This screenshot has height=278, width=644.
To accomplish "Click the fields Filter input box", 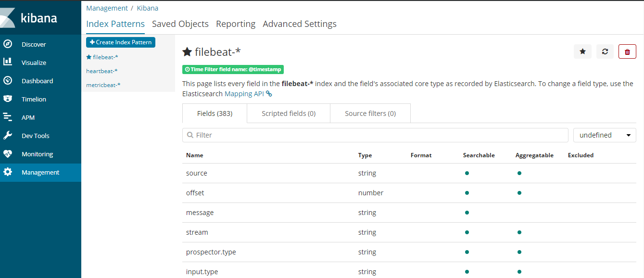I will [375, 135].
